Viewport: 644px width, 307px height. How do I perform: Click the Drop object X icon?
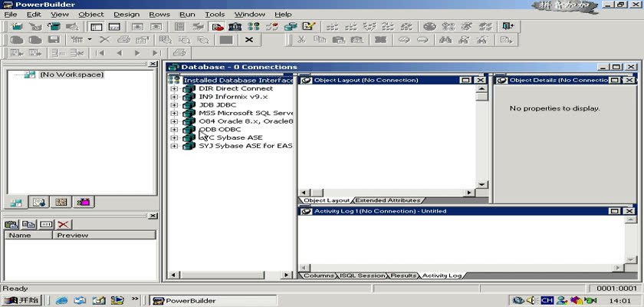click(105, 40)
